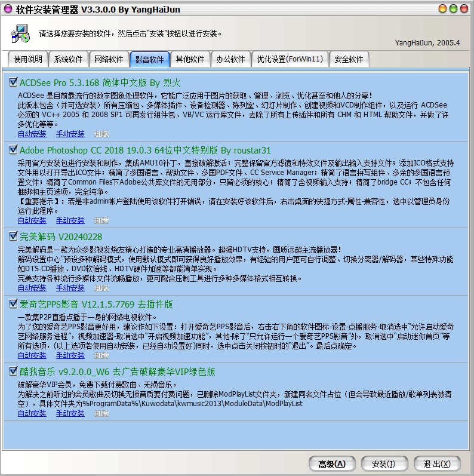
Task: Click 自动安装 link for ACDSee Pro
Action: click(x=32, y=134)
